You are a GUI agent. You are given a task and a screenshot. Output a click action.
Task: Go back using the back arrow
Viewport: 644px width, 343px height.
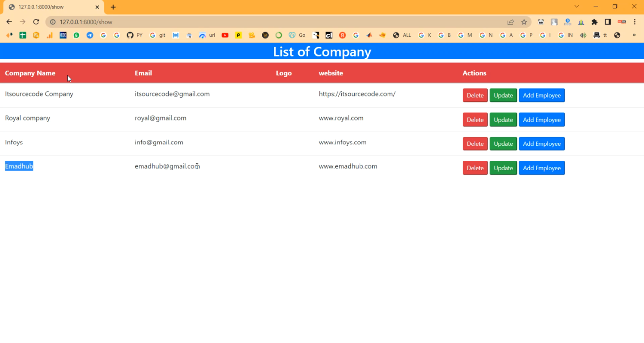pyautogui.click(x=9, y=22)
